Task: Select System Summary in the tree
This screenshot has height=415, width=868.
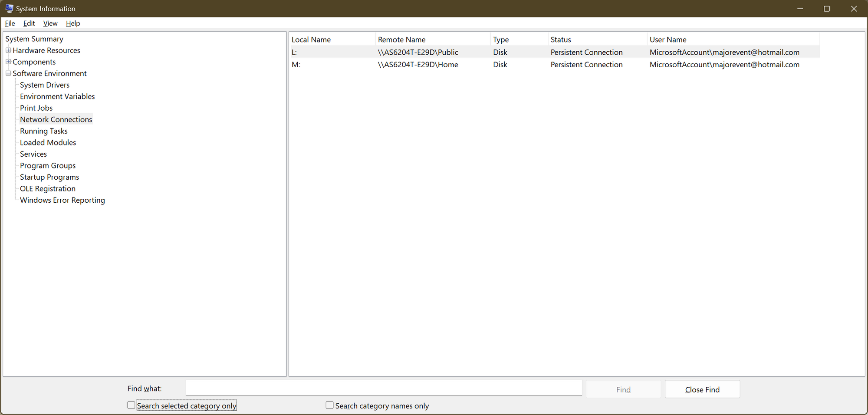Action: [34, 39]
